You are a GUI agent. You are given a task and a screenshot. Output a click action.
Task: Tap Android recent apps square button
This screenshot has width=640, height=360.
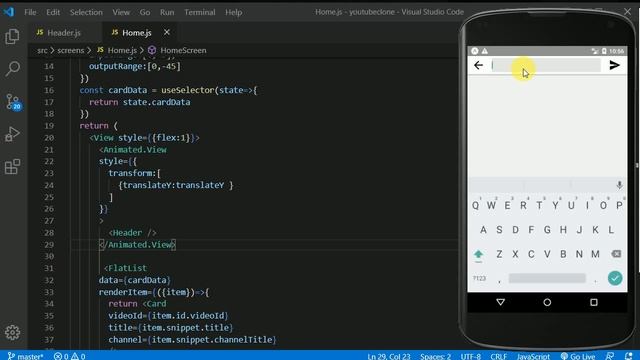click(593, 302)
